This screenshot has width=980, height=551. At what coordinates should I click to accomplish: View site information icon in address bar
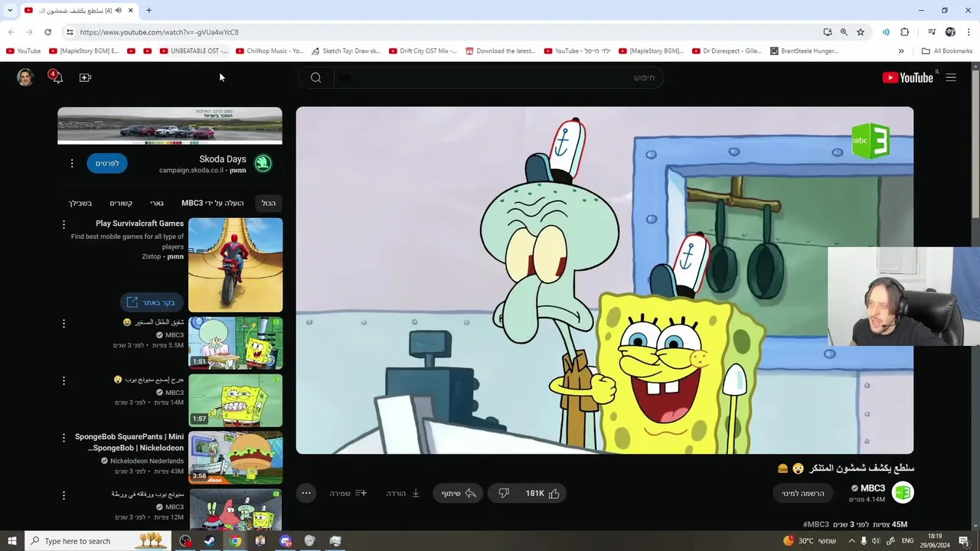coord(70,32)
